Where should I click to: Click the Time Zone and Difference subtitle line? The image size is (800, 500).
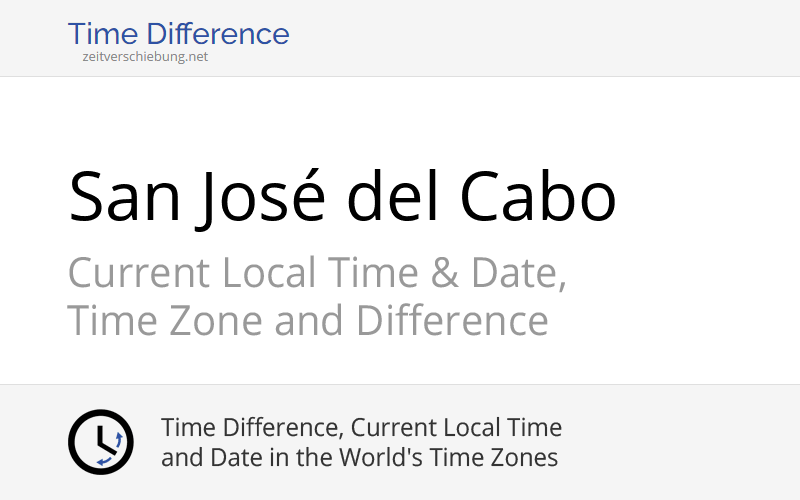click(x=308, y=320)
